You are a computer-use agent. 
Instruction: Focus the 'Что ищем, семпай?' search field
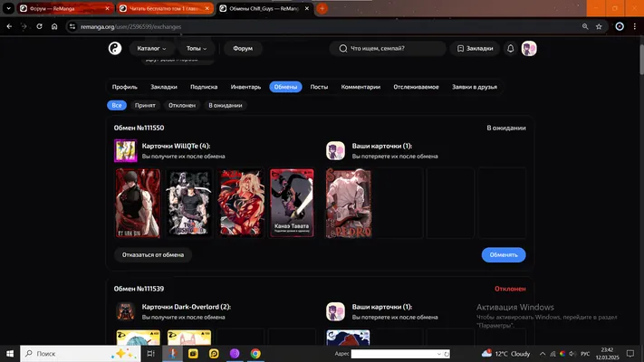[x=388, y=49]
